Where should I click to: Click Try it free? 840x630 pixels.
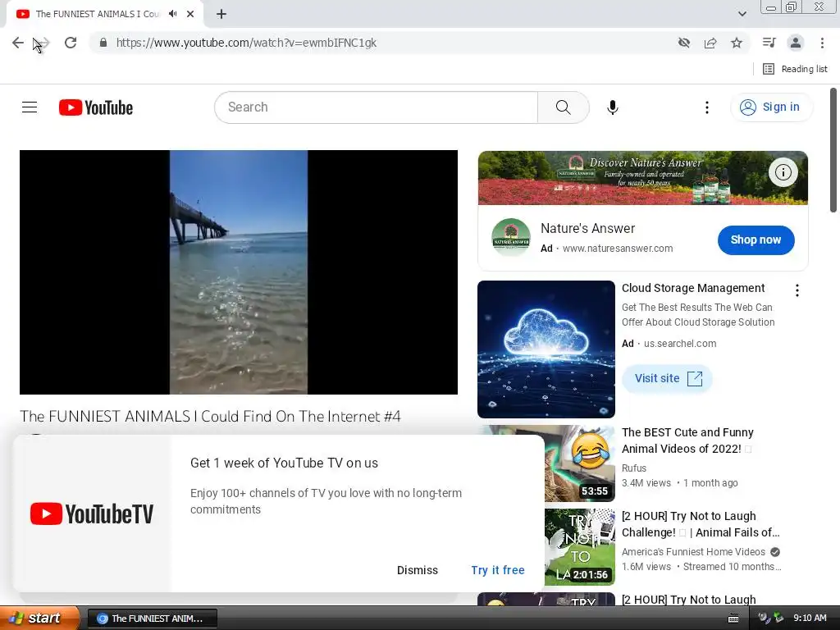point(498,570)
